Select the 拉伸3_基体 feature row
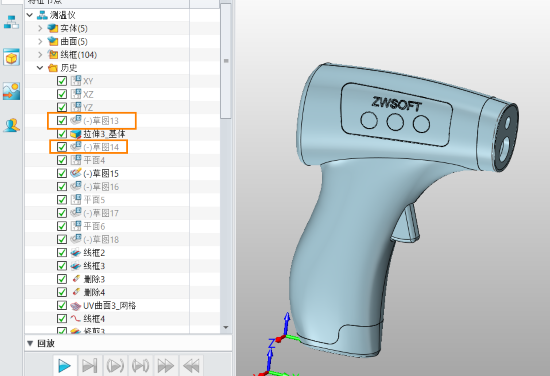The width and height of the screenshot is (550, 376). (122, 134)
